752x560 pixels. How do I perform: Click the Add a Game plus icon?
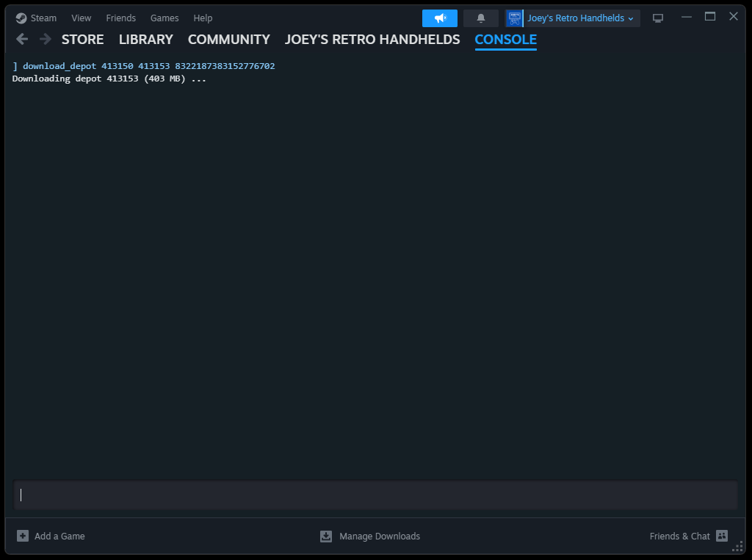point(23,536)
